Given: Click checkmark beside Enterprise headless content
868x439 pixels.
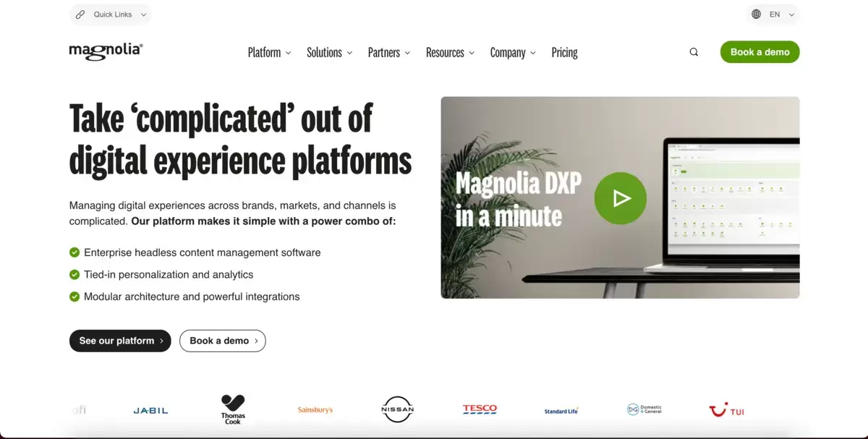Looking at the screenshot, I should (75, 252).
